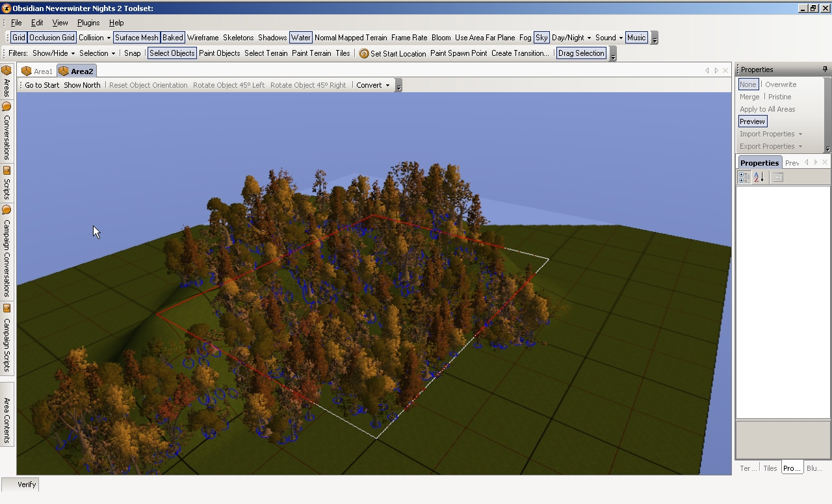
Task: Switch to the Tiles panel tab
Action: (770, 468)
